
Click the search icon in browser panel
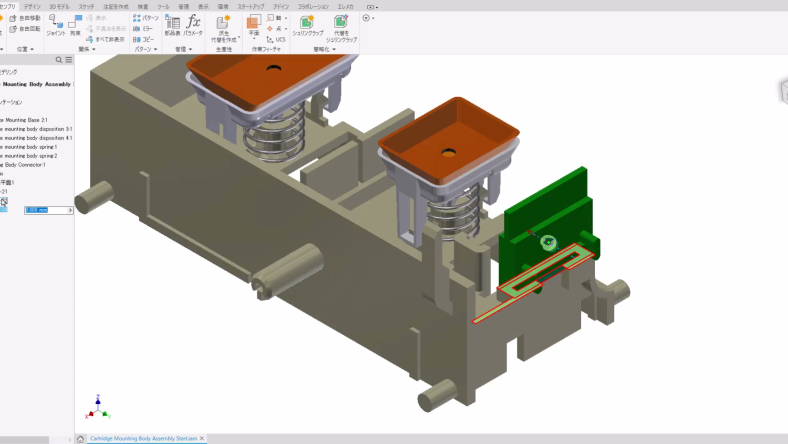[59, 60]
